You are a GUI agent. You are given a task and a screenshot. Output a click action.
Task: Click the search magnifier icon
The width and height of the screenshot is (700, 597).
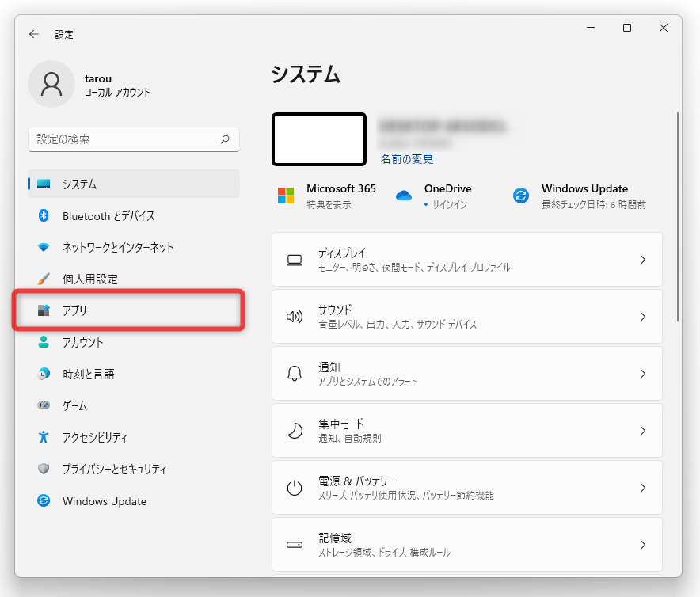[x=225, y=139]
